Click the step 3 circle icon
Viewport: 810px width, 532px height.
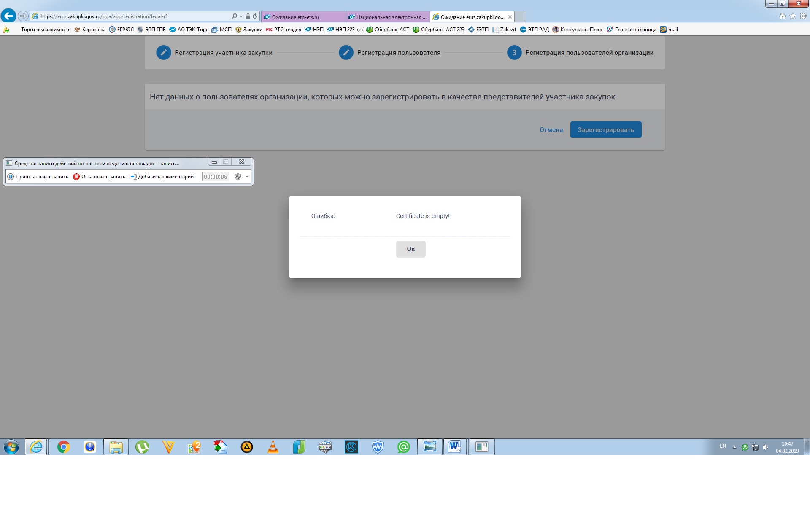pyautogui.click(x=514, y=53)
